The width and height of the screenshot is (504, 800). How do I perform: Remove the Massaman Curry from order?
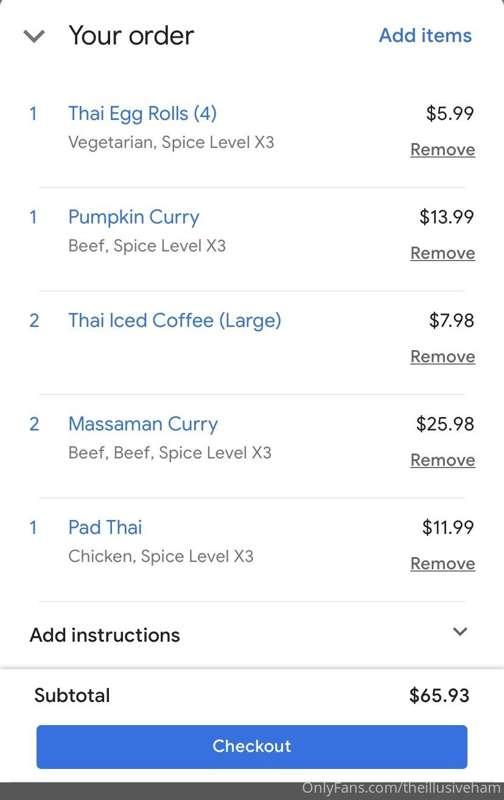[442, 460]
